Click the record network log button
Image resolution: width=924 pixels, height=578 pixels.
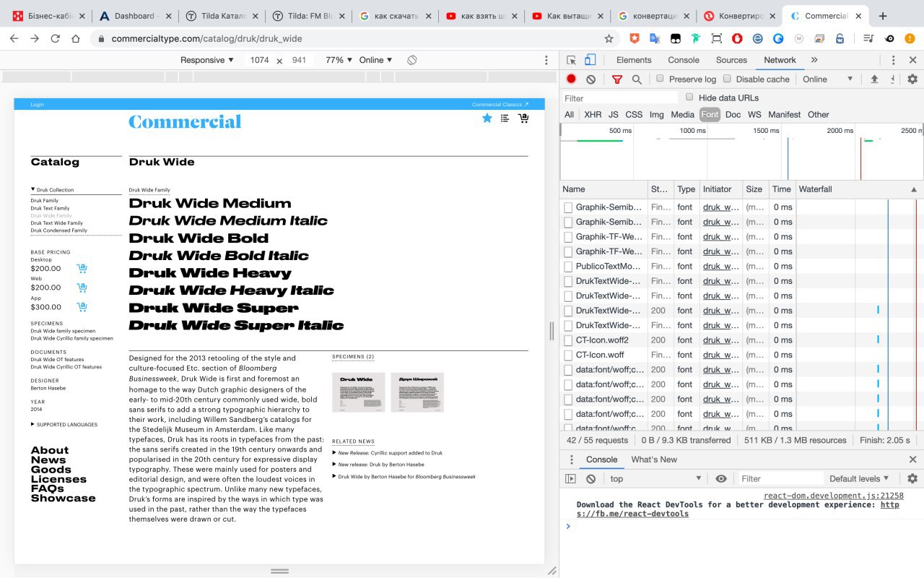[571, 79]
